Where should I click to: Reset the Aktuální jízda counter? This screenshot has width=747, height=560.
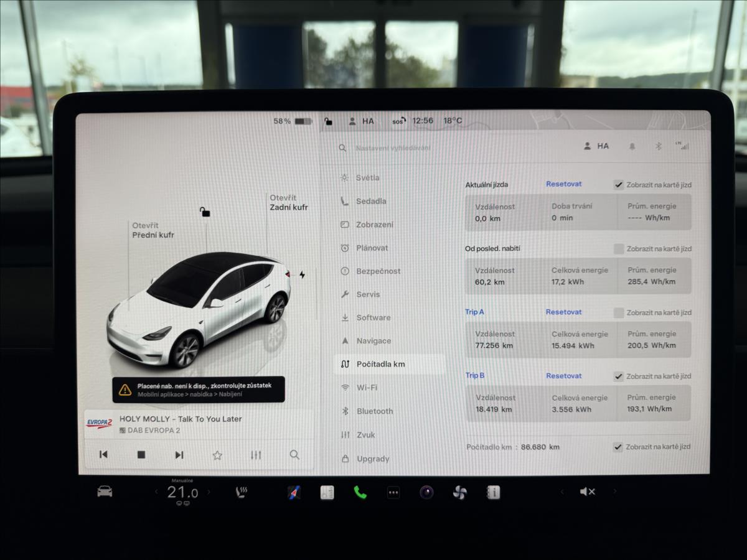(563, 184)
